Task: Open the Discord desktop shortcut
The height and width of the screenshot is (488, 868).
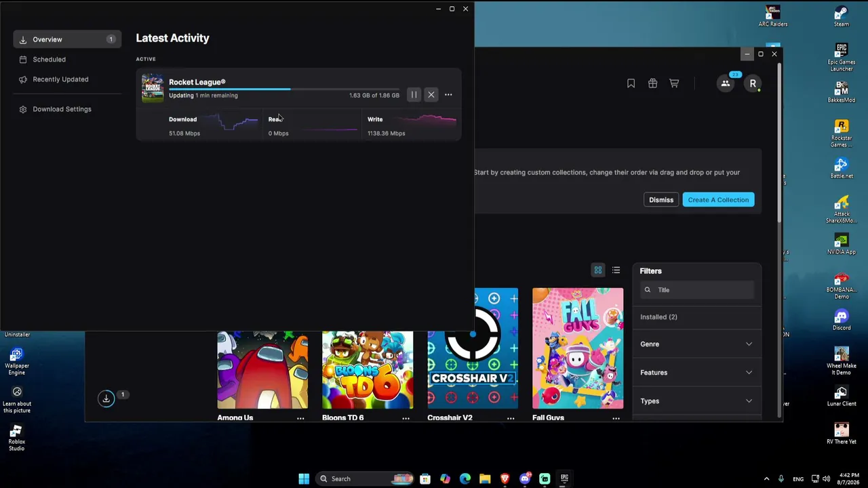Action: [842, 320]
